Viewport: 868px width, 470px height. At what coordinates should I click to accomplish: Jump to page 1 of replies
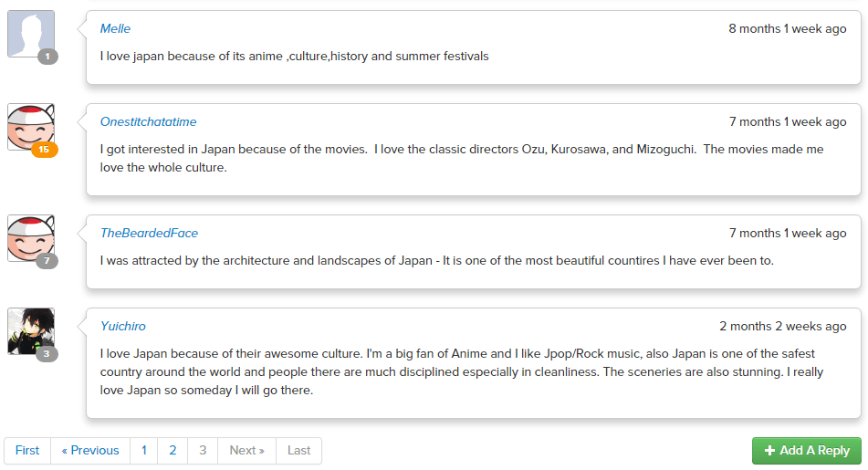pyautogui.click(x=144, y=451)
